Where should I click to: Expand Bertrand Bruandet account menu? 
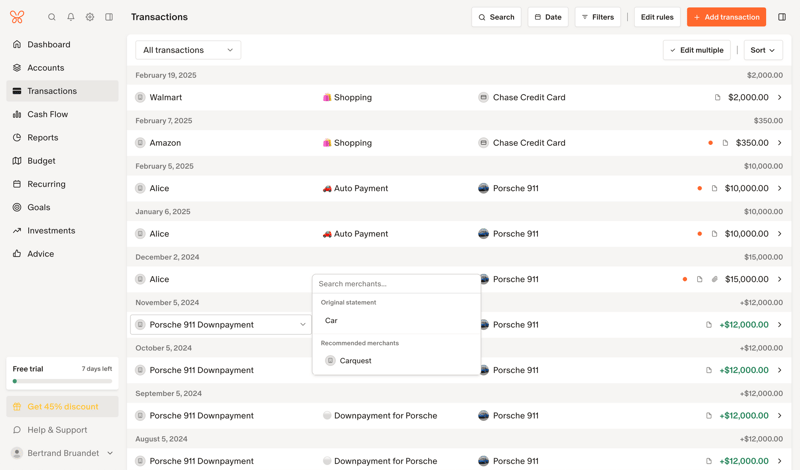pos(110,453)
